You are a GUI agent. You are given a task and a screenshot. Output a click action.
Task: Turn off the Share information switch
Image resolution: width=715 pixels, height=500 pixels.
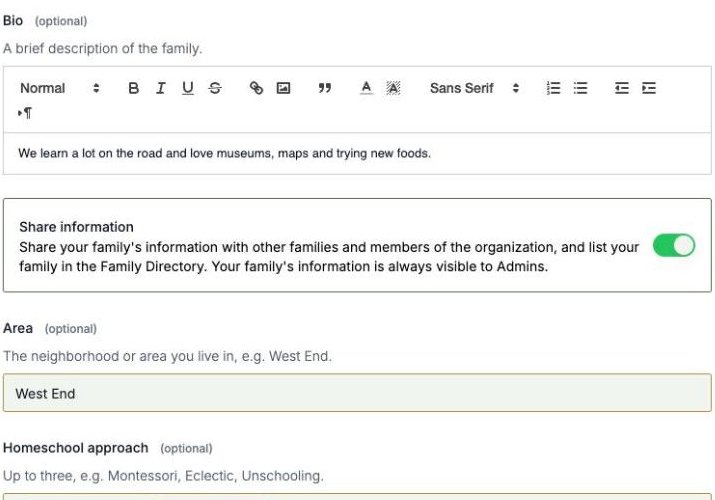coord(674,246)
